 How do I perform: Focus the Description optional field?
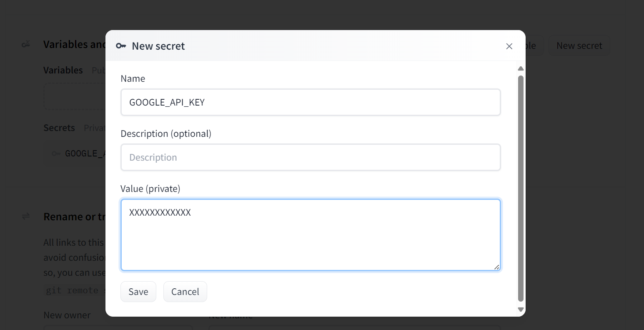click(311, 157)
